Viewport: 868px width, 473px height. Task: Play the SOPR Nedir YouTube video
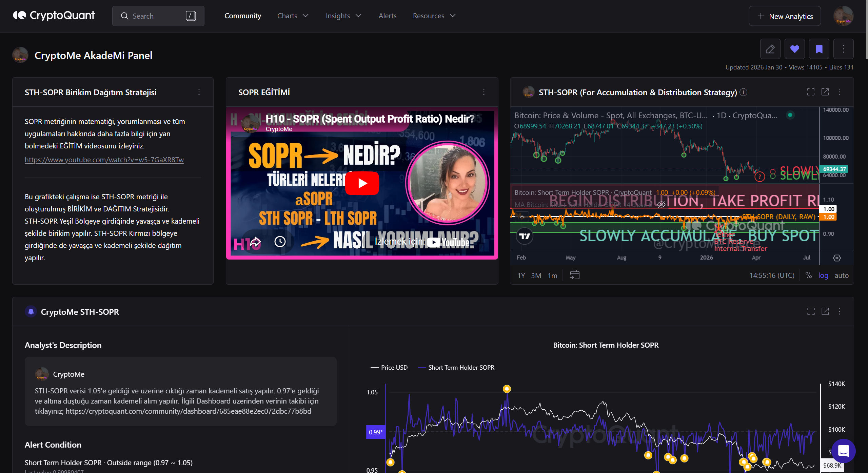click(x=362, y=183)
